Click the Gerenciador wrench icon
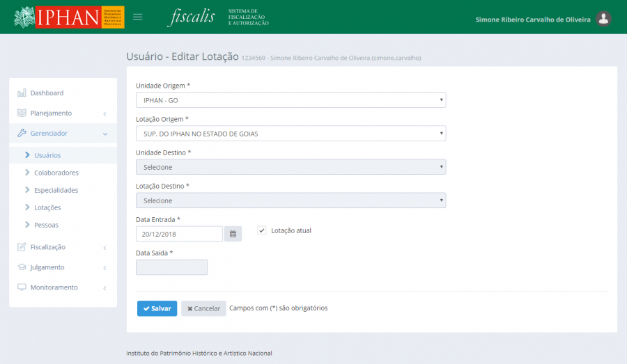Viewport: 627px width, 364px height. click(22, 134)
